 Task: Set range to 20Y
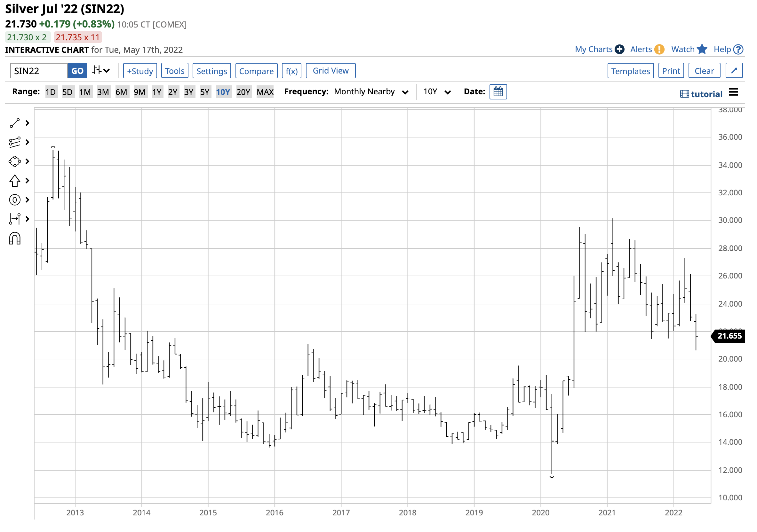tap(244, 92)
